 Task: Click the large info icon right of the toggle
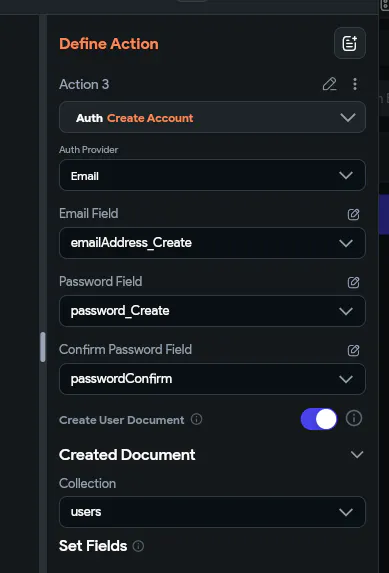(x=354, y=418)
